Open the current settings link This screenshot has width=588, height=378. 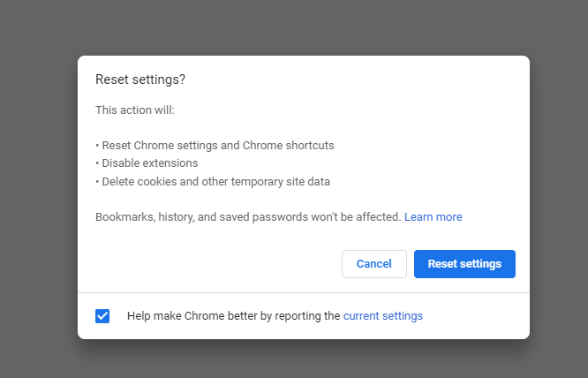tap(382, 315)
